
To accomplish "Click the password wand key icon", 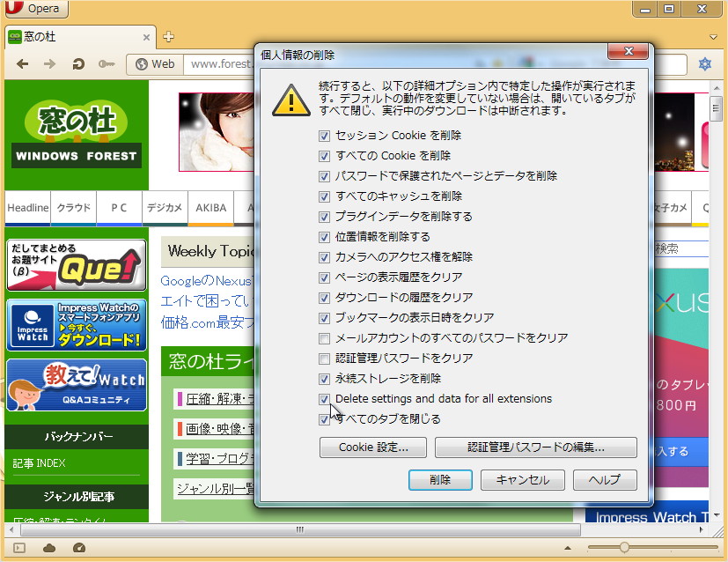I will [106, 63].
